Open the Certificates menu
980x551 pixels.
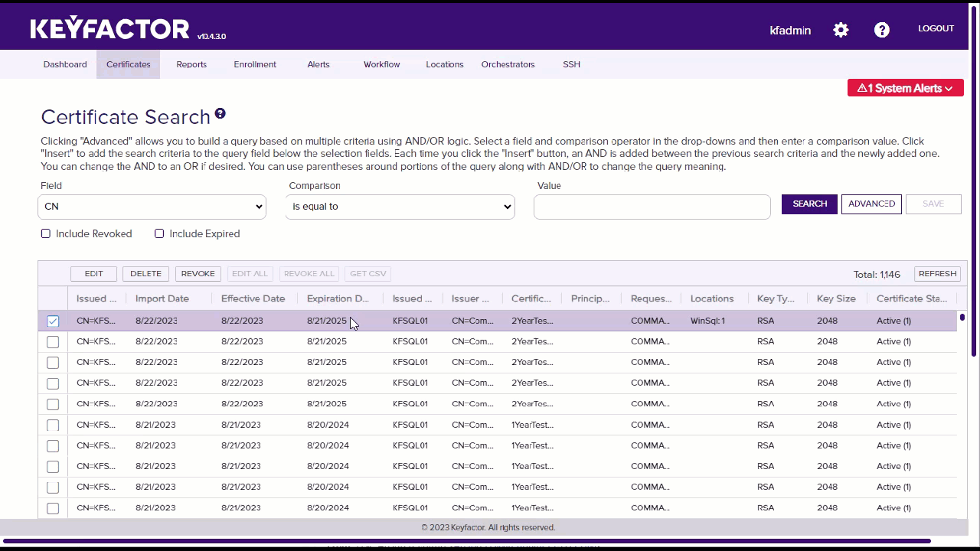point(129,64)
